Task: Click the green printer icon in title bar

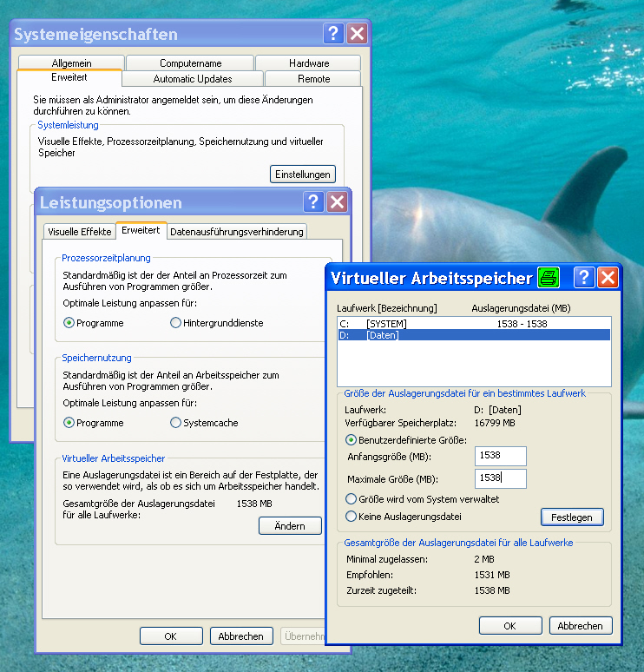Action: pyautogui.click(x=549, y=278)
